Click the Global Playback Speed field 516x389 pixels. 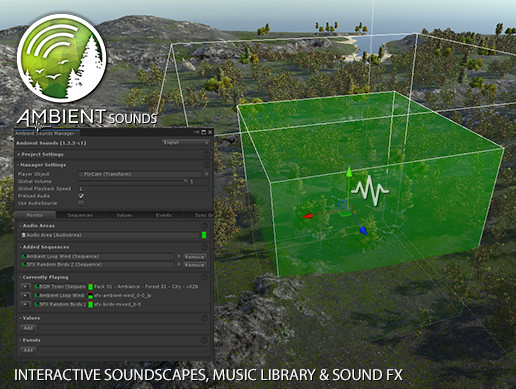[144, 189]
